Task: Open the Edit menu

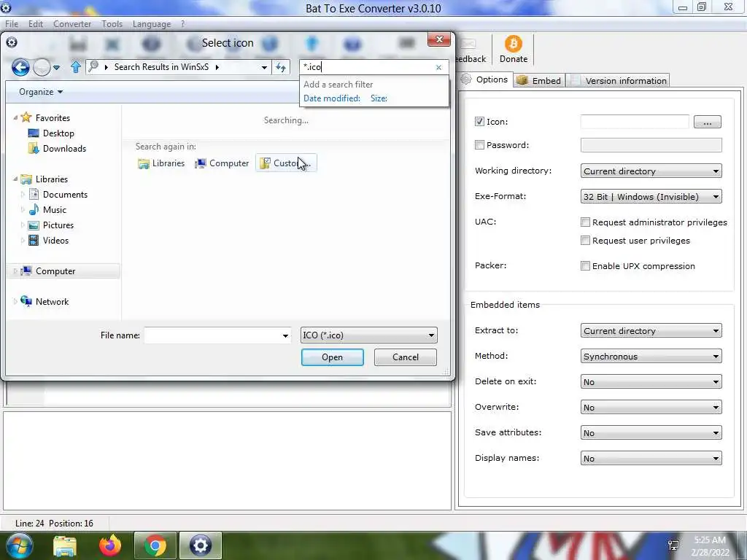Action: click(36, 24)
